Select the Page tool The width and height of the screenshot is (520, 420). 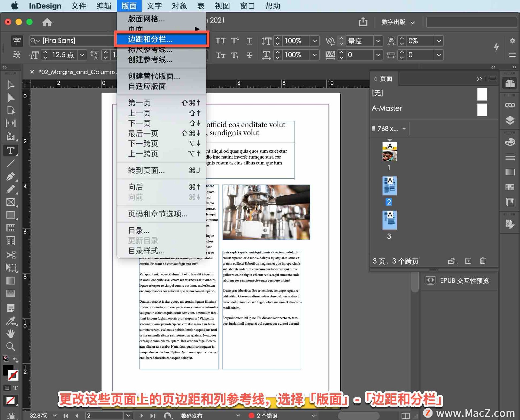pos(11,110)
